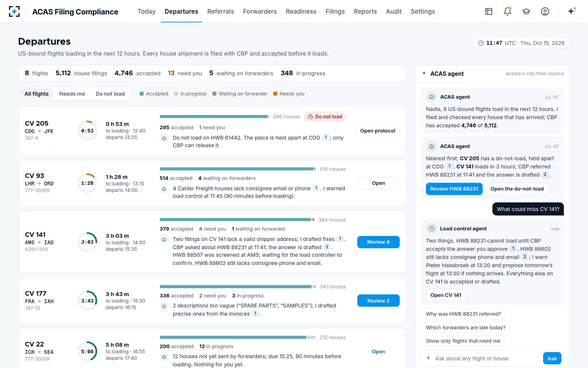Open citation 2 in CV 141 note
The height and width of the screenshot is (368, 588).
point(327,247)
